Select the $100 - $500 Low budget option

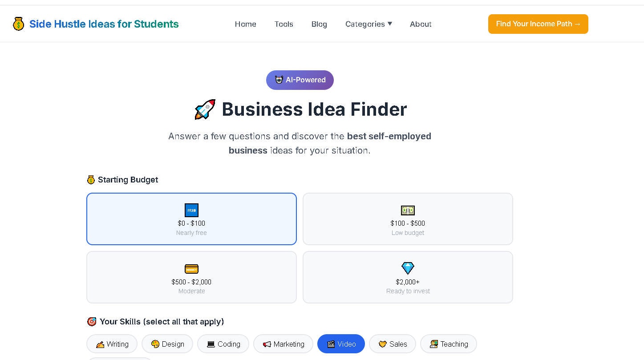coord(407,218)
